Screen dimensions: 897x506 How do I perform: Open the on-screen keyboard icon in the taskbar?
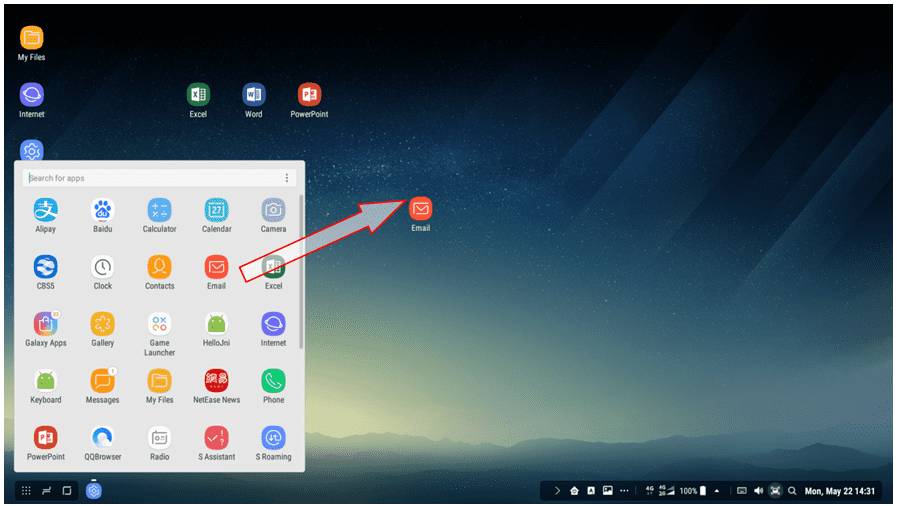tap(741, 491)
